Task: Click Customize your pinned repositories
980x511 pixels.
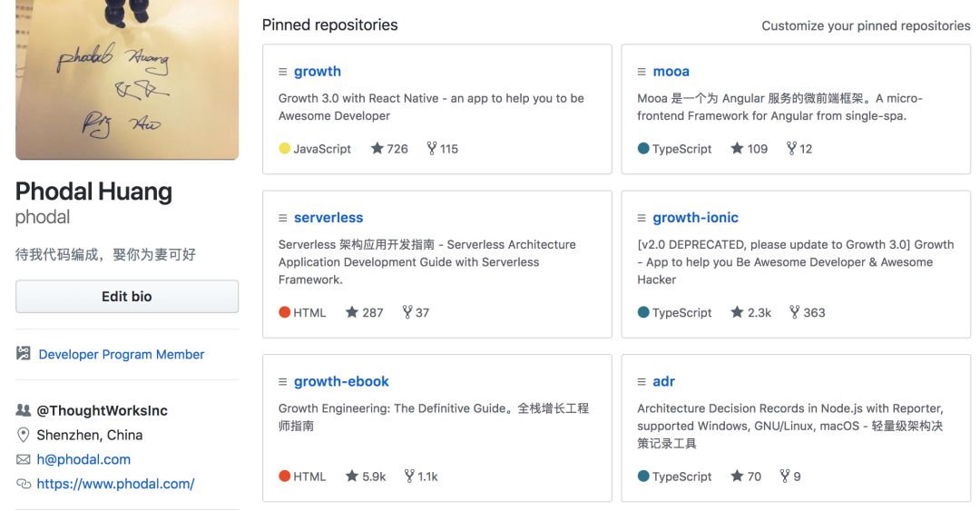Action: coord(866,25)
